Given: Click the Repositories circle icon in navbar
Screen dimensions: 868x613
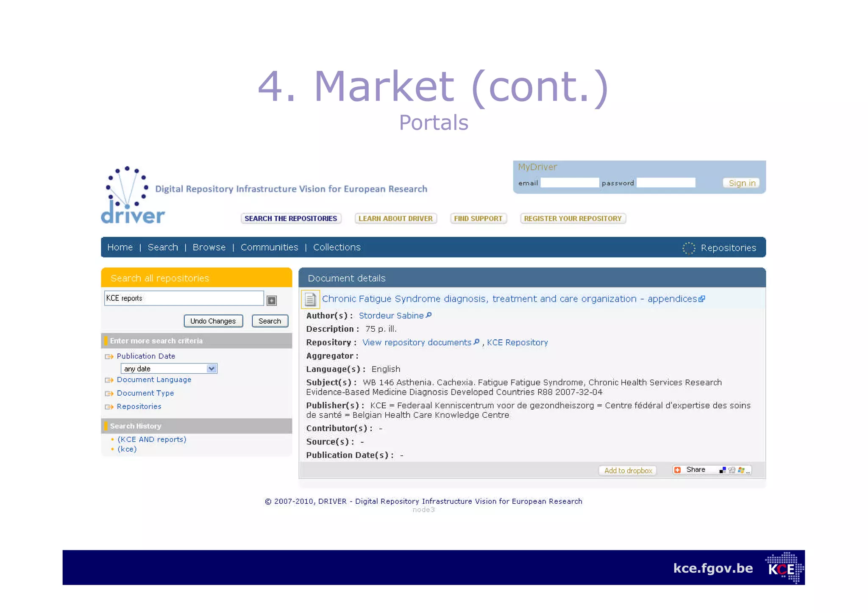Looking at the screenshot, I should [689, 248].
